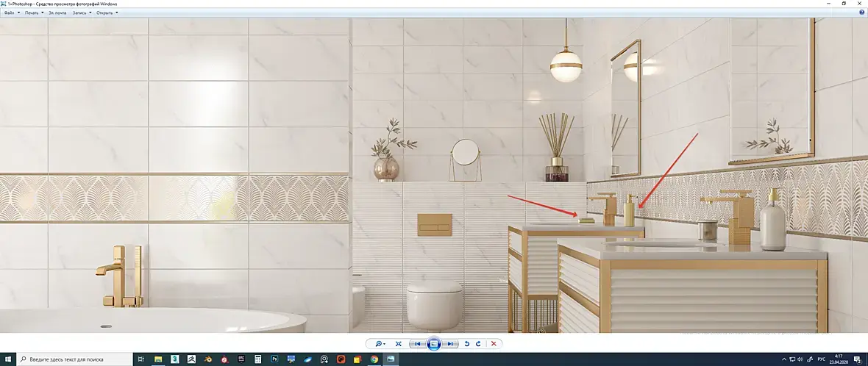This screenshot has height=366, width=868.
Task: Go to the next photo
Action: (451, 344)
